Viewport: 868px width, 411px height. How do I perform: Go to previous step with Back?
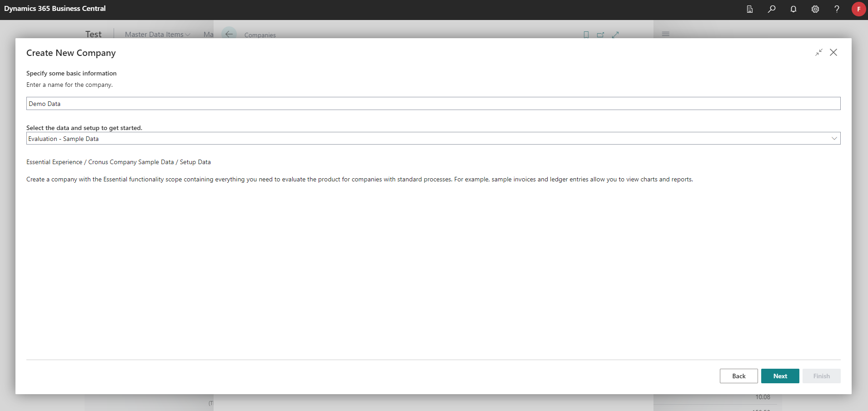[738, 376]
